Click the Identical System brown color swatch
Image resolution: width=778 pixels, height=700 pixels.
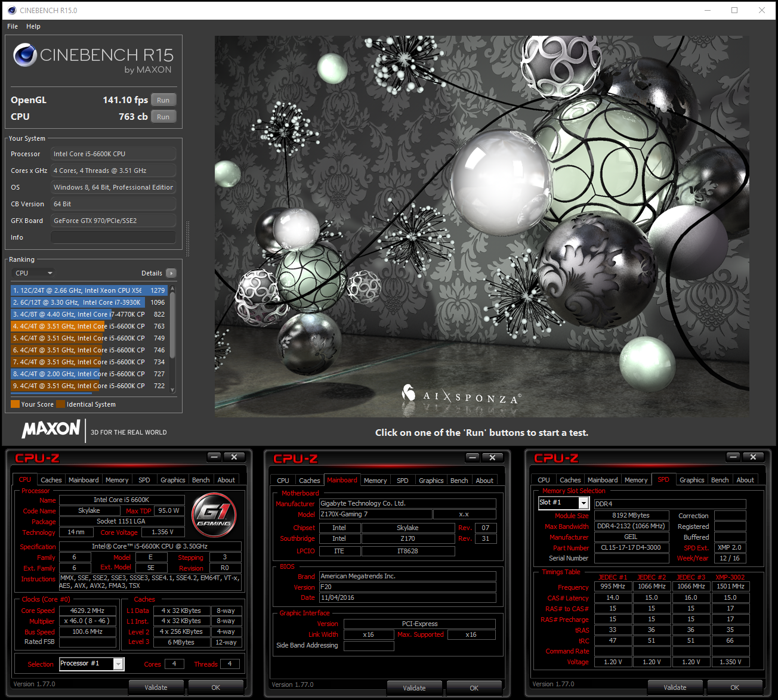click(x=61, y=404)
